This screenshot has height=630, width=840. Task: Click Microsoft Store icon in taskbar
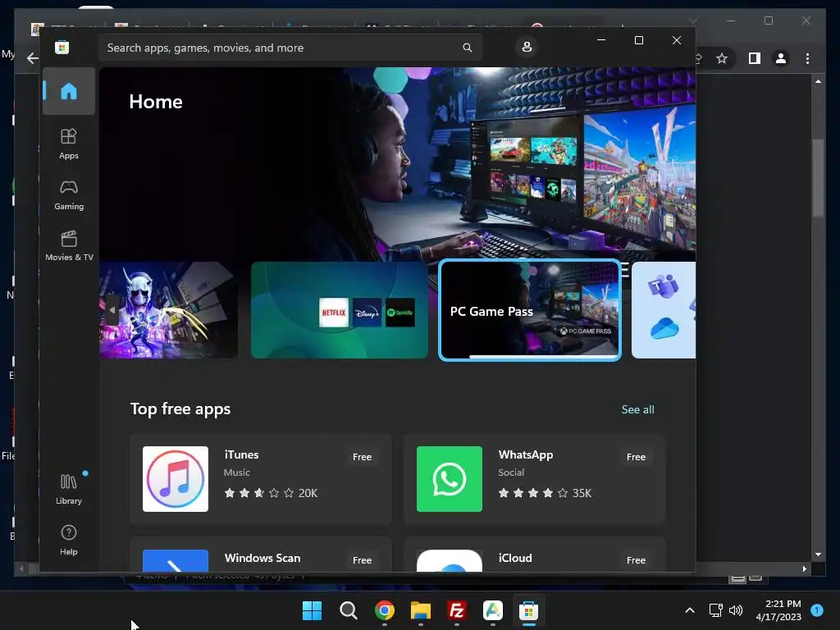pos(529,610)
